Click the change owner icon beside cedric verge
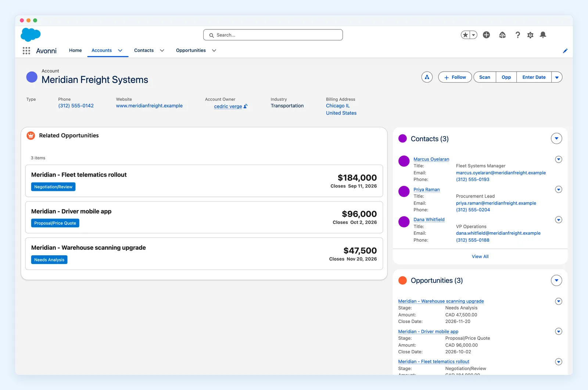Image resolution: width=588 pixels, height=390 pixels. pyautogui.click(x=245, y=106)
